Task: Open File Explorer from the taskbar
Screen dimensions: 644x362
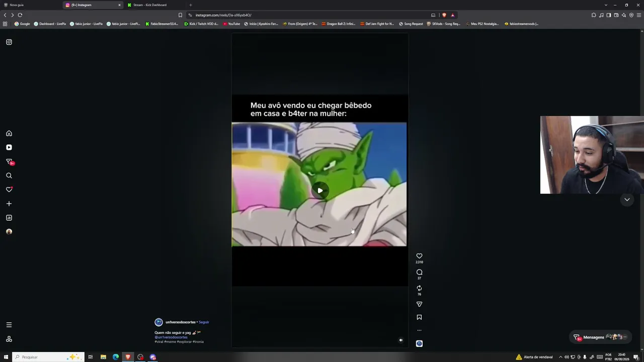Action: (x=103, y=357)
